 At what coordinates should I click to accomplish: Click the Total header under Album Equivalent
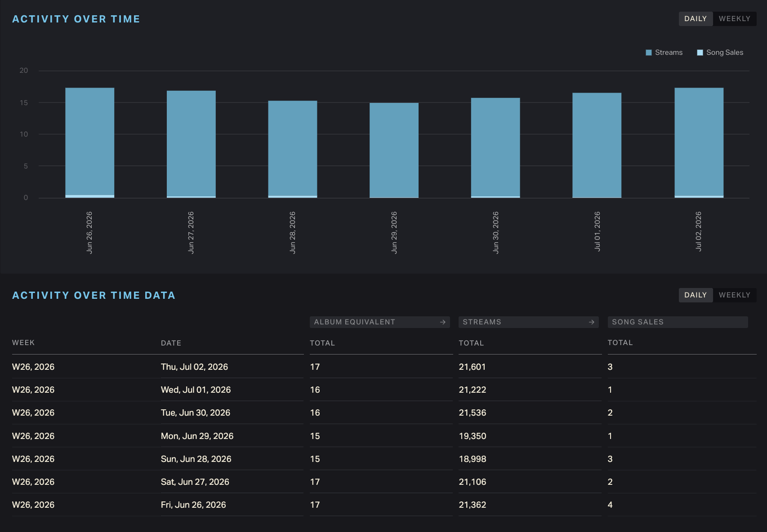(x=322, y=343)
